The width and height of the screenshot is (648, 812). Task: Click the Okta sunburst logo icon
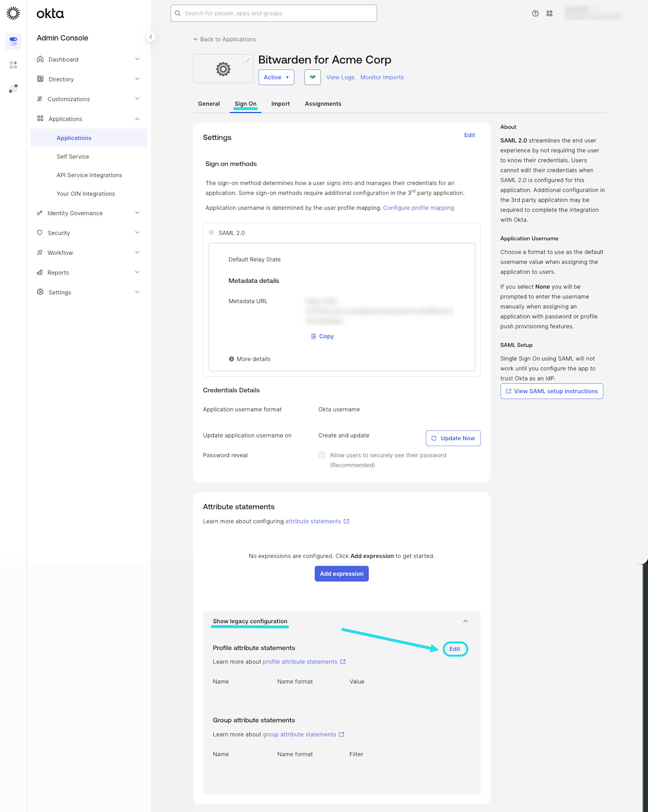(13, 13)
